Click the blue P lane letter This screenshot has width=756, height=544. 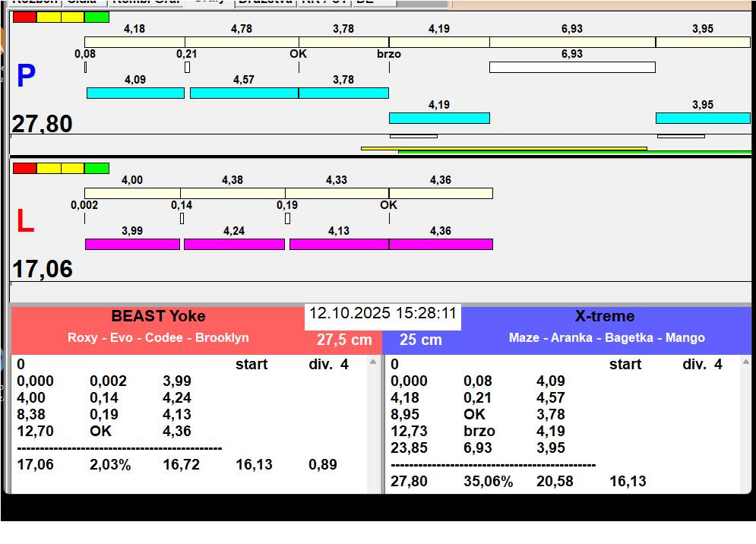tap(26, 76)
